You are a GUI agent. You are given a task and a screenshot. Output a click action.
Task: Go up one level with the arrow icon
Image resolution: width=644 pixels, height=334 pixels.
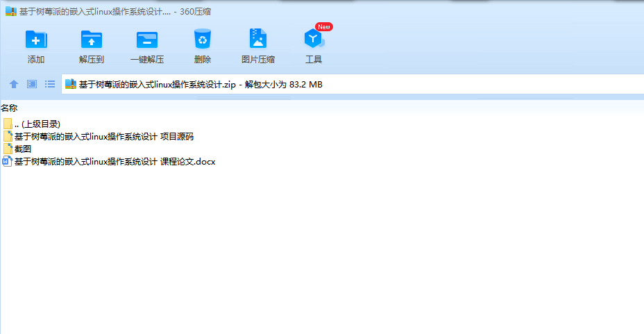tap(14, 84)
